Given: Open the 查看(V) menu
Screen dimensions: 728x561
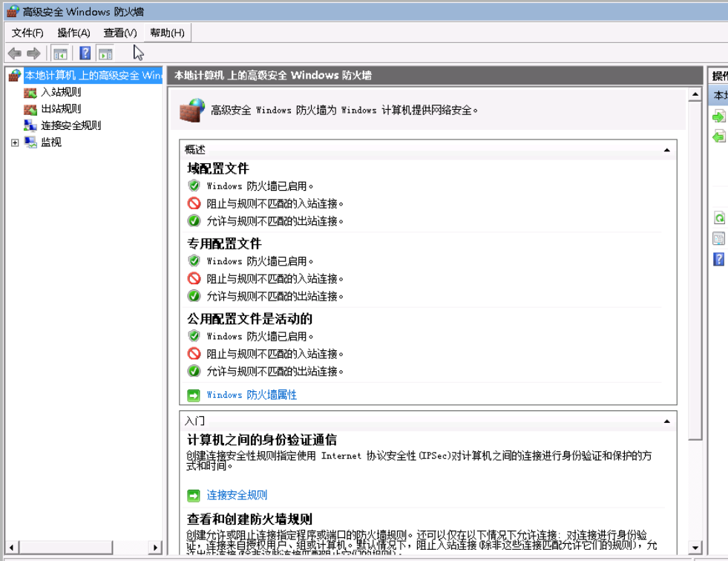Looking at the screenshot, I should 119,33.
